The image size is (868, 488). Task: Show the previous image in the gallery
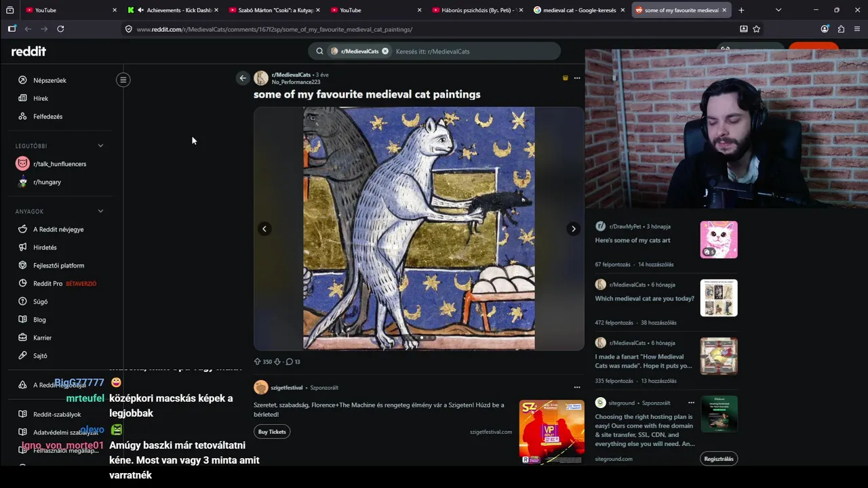pyautogui.click(x=264, y=228)
